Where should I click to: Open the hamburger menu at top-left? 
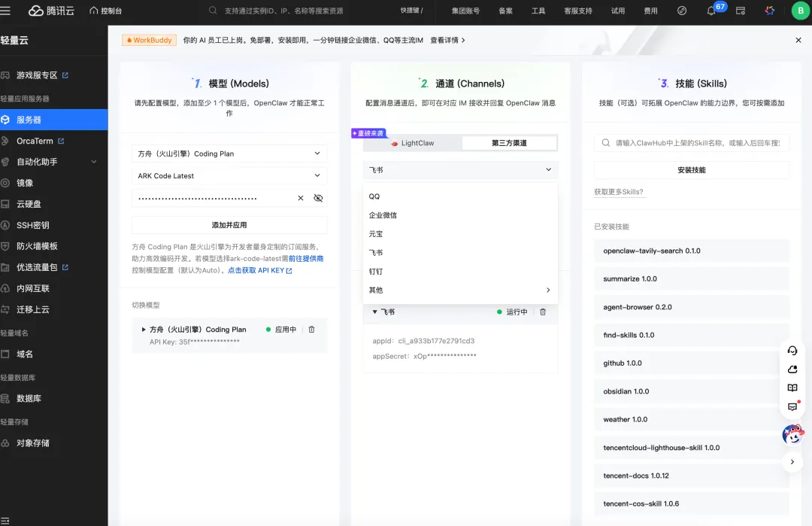pos(5,11)
